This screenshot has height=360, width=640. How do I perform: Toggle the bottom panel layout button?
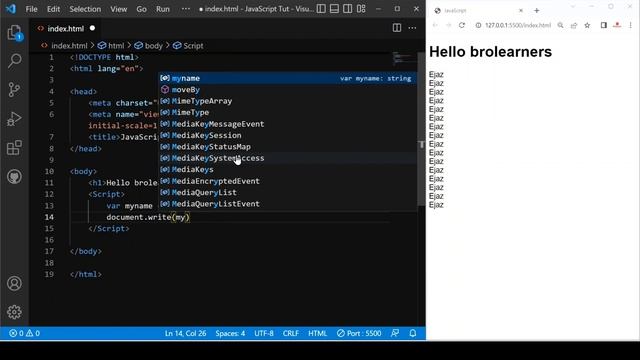pyautogui.click(x=334, y=9)
